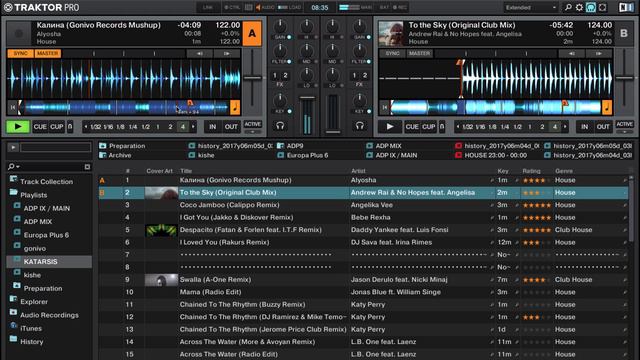The image size is (640, 360).
Task: Assign FX unit 1 to deck A
Action: [x=275, y=76]
